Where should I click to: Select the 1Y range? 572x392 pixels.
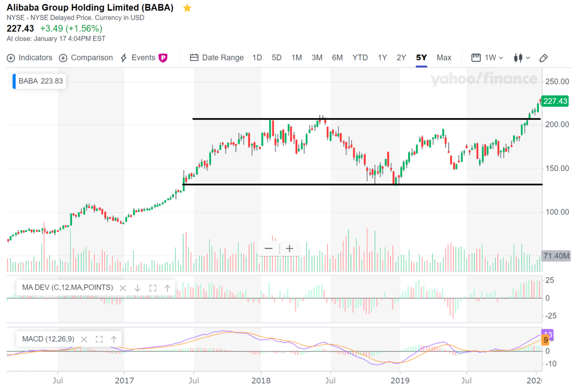(x=382, y=58)
